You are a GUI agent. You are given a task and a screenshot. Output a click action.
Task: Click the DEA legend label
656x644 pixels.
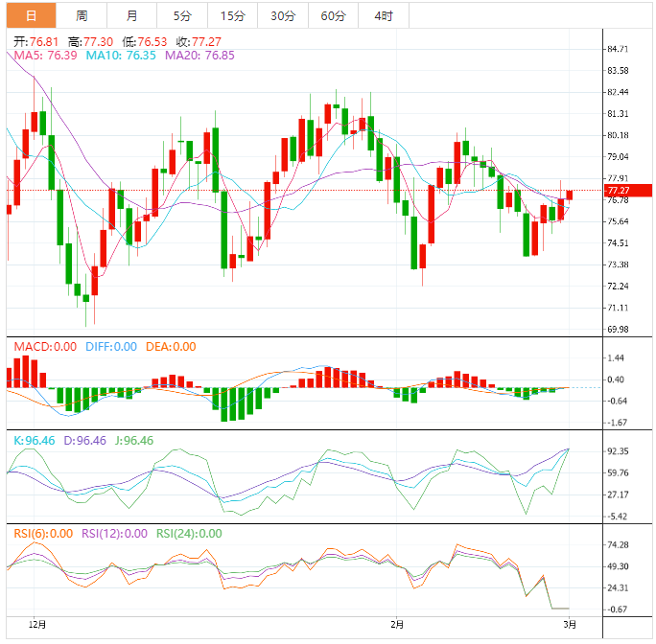[x=171, y=347]
